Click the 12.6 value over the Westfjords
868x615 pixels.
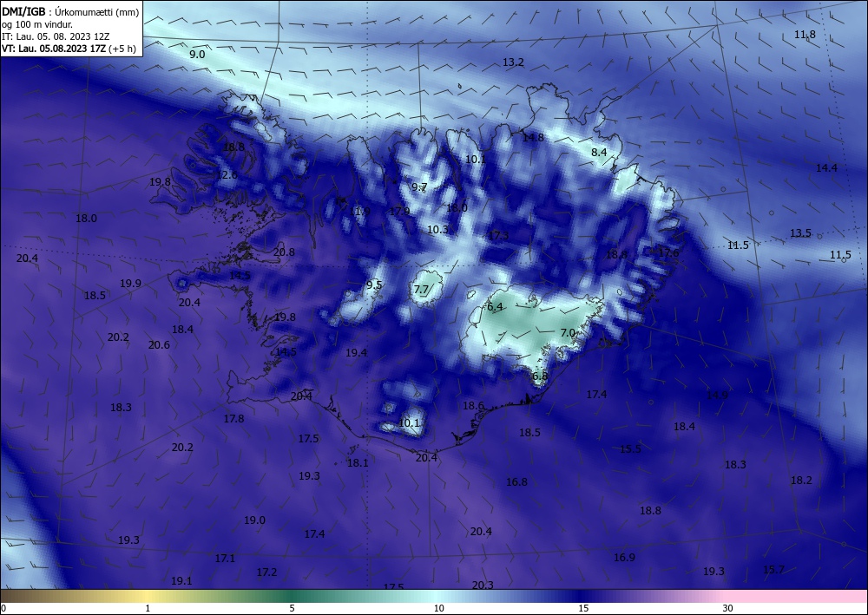click(227, 174)
